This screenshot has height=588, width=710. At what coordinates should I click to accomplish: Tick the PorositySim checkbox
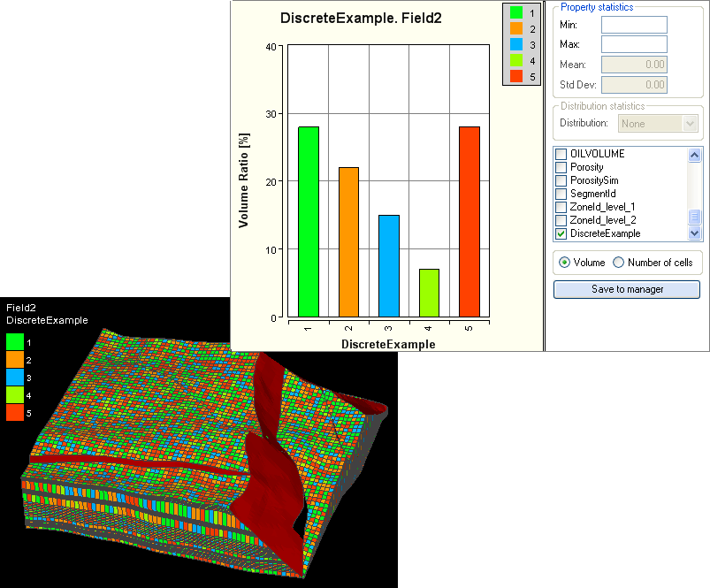pos(561,180)
